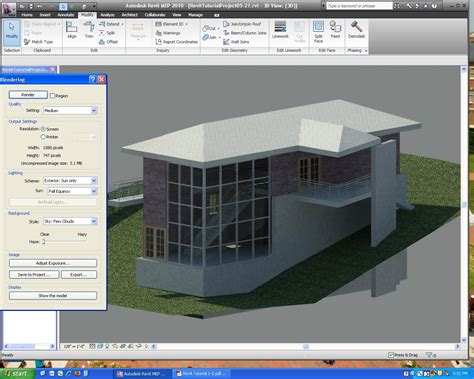
Task: Go to the View ribbon tab
Action: pyautogui.click(x=177, y=15)
